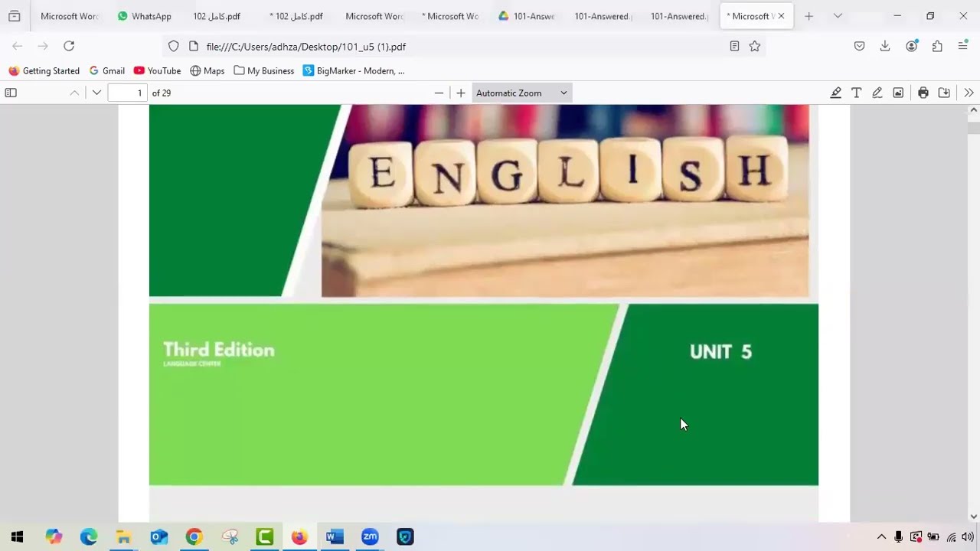
Task: Open Camtasia from taskbar
Action: click(265, 537)
